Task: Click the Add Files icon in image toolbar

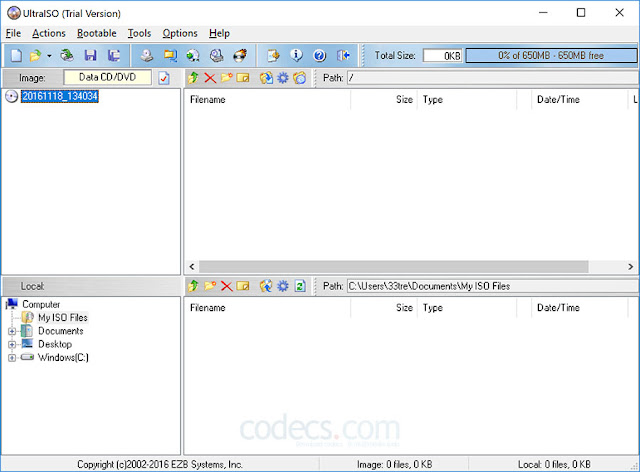Action: coord(266,78)
